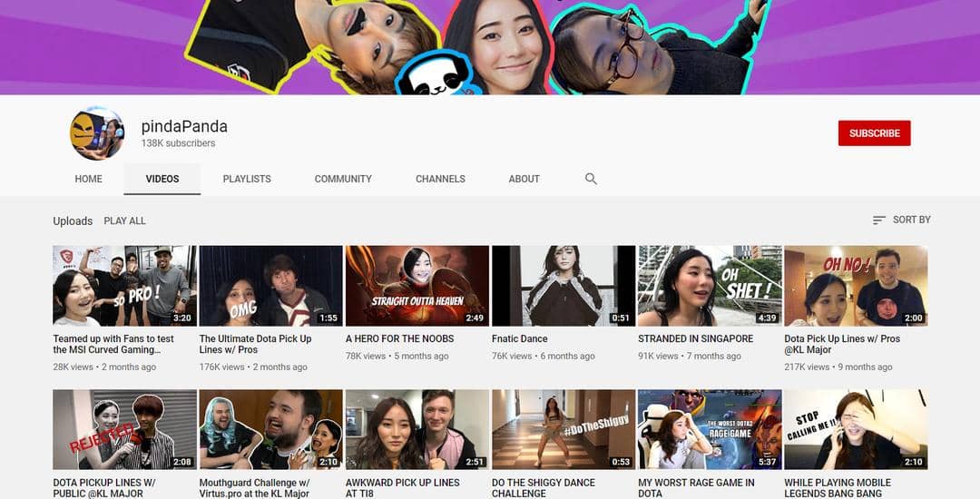The height and width of the screenshot is (499, 980).
Task: Click the Oh No KL Major video thumbnail
Action: (x=856, y=286)
